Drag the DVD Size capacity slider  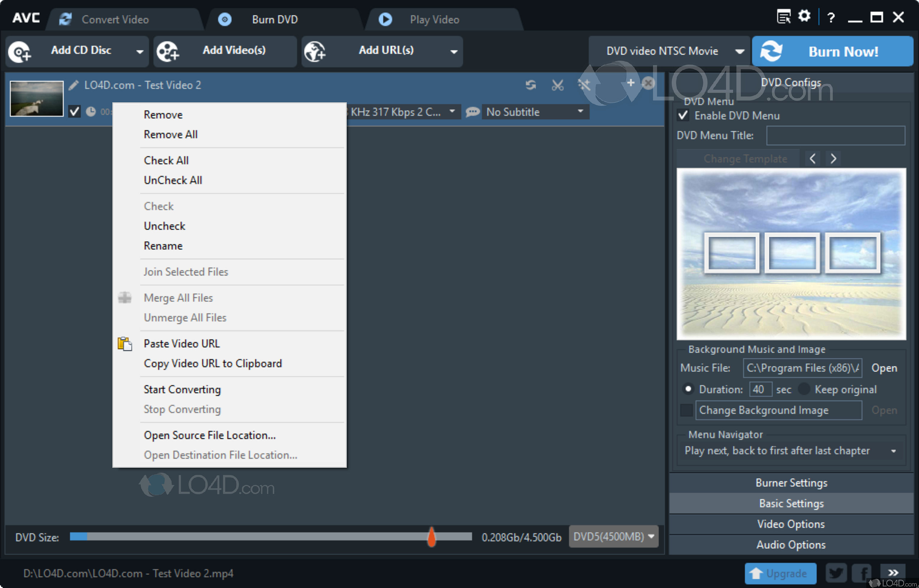tap(432, 536)
